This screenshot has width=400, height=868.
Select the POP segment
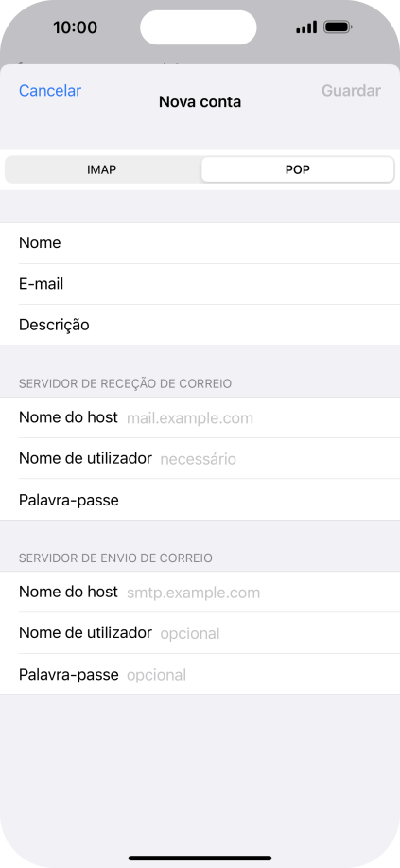coord(298,170)
